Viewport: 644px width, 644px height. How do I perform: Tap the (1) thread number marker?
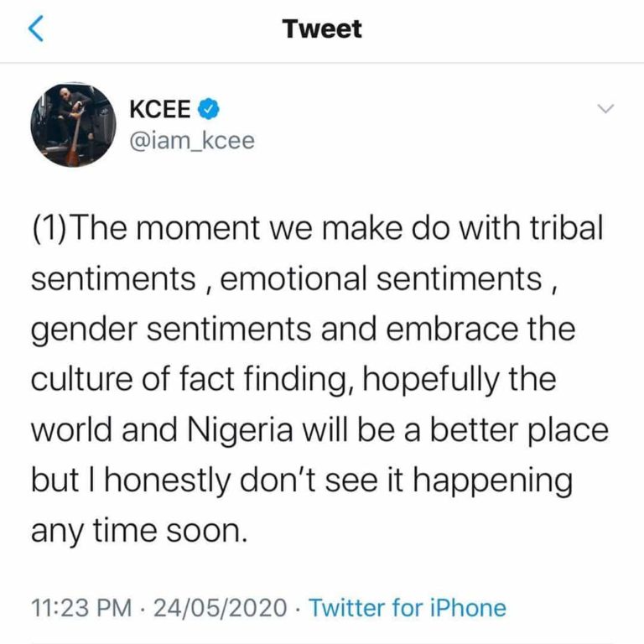49,228
